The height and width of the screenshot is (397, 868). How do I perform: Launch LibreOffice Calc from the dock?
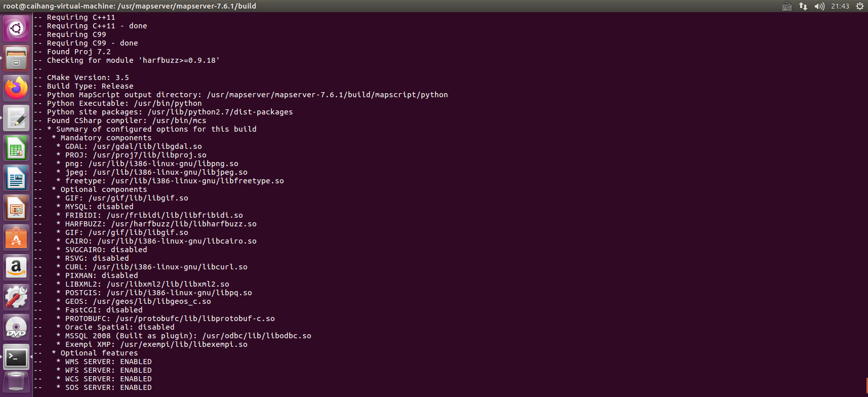[16, 148]
